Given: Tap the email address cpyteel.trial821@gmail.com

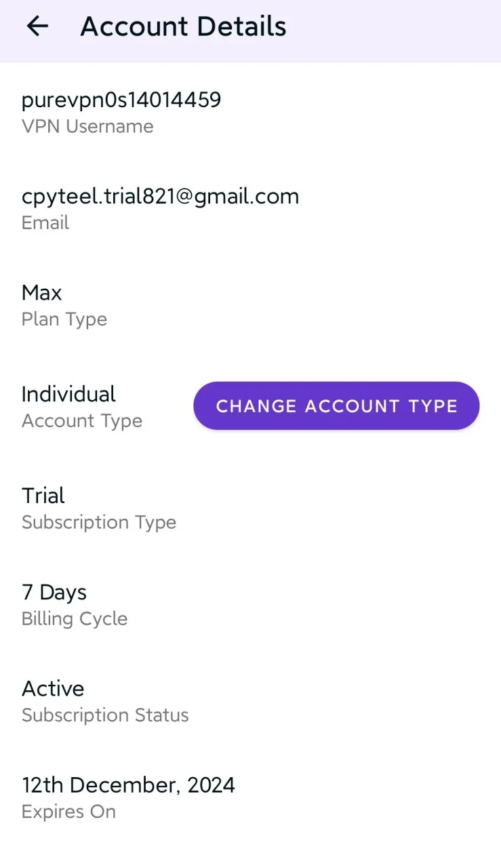Looking at the screenshot, I should click(x=160, y=197).
